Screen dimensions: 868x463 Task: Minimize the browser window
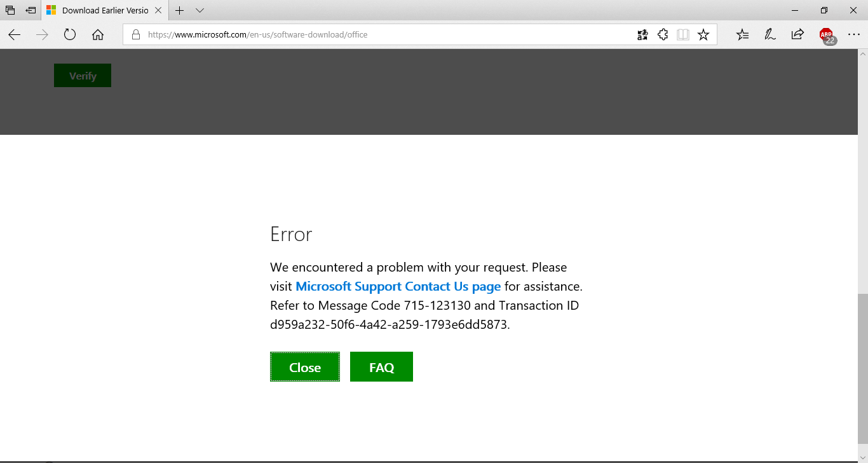(x=795, y=10)
